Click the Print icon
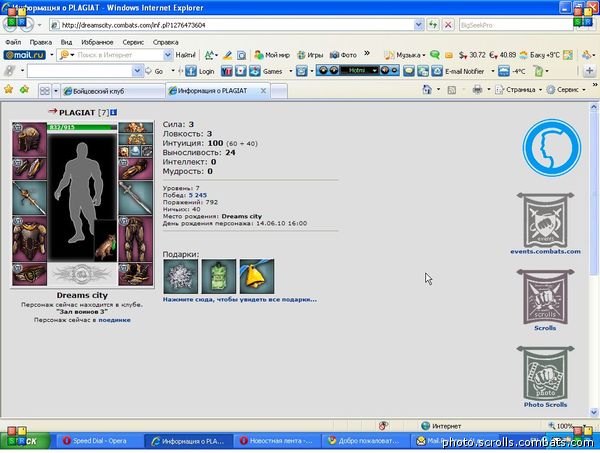The height and width of the screenshot is (453, 600). (477, 90)
